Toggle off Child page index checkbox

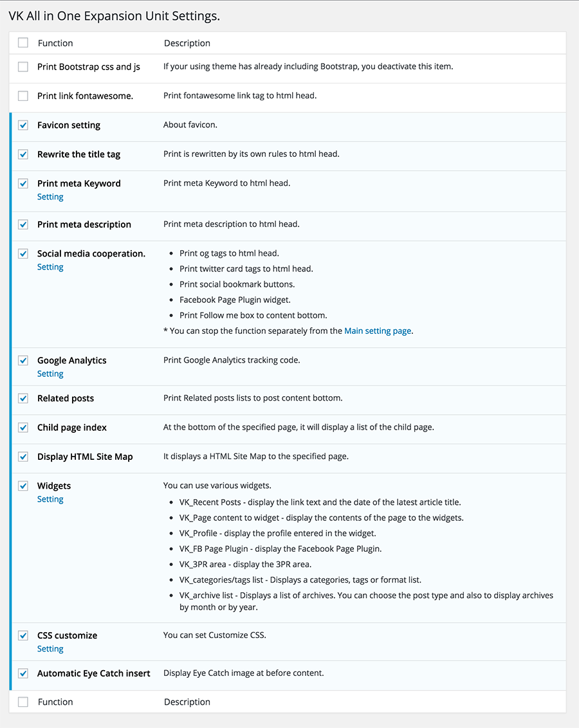(x=23, y=428)
